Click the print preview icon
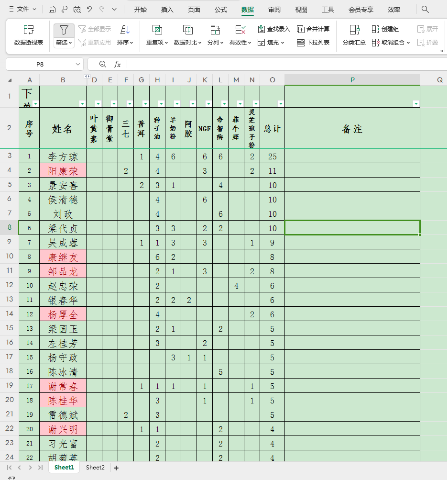The height and width of the screenshot is (480, 448). (x=77, y=10)
